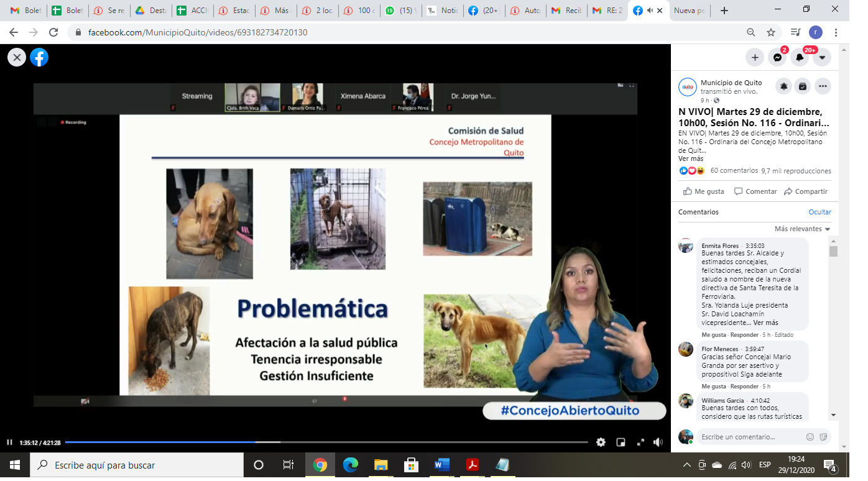The image size is (868, 481).
Task: Show hidden system tray icons
Action: click(x=687, y=465)
